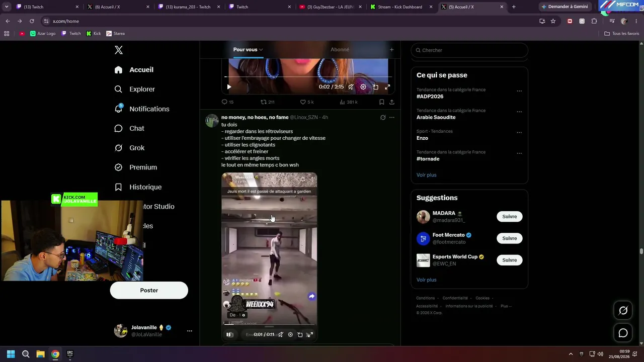Viewport: 644px width, 362px height.
Task: Click Voir plus under trends
Action: tap(426, 175)
